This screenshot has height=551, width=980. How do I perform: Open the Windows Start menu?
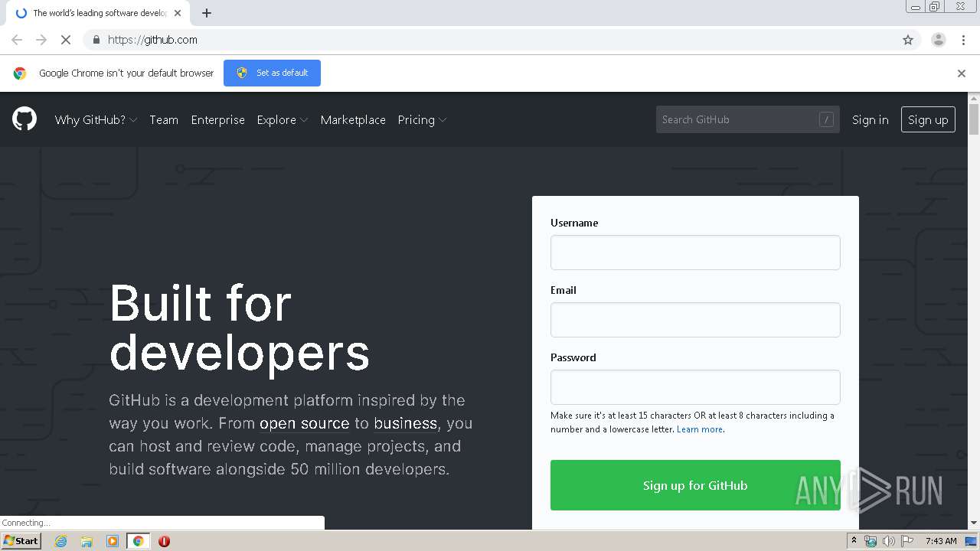point(21,541)
